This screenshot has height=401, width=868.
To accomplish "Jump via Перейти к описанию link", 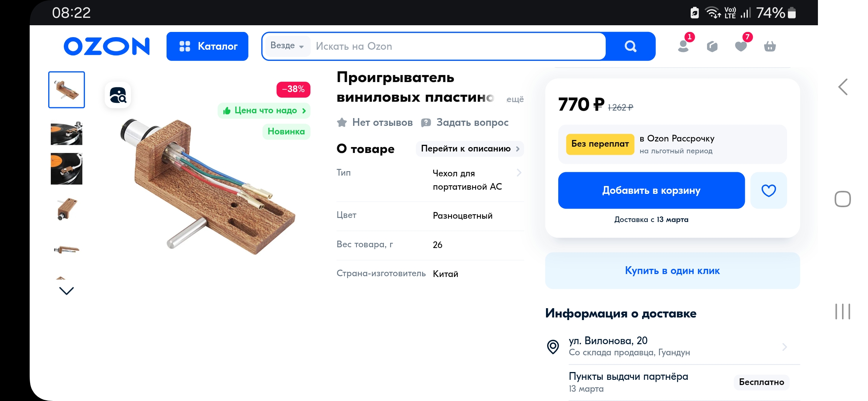I will coord(470,149).
